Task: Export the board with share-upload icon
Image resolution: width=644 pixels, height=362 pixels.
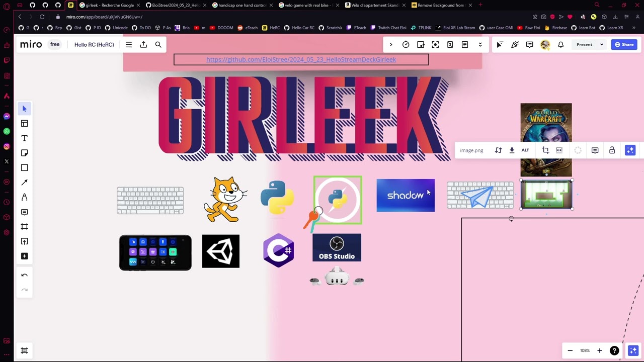Action: [x=143, y=45]
